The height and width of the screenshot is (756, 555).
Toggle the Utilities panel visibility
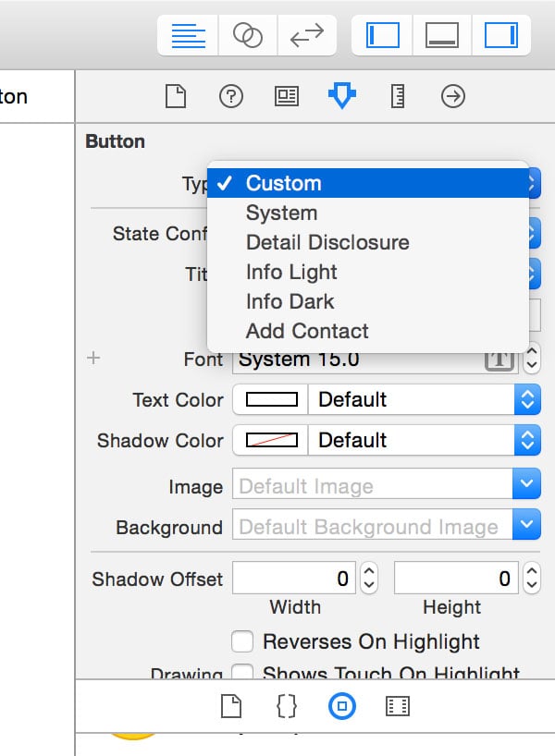[499, 35]
